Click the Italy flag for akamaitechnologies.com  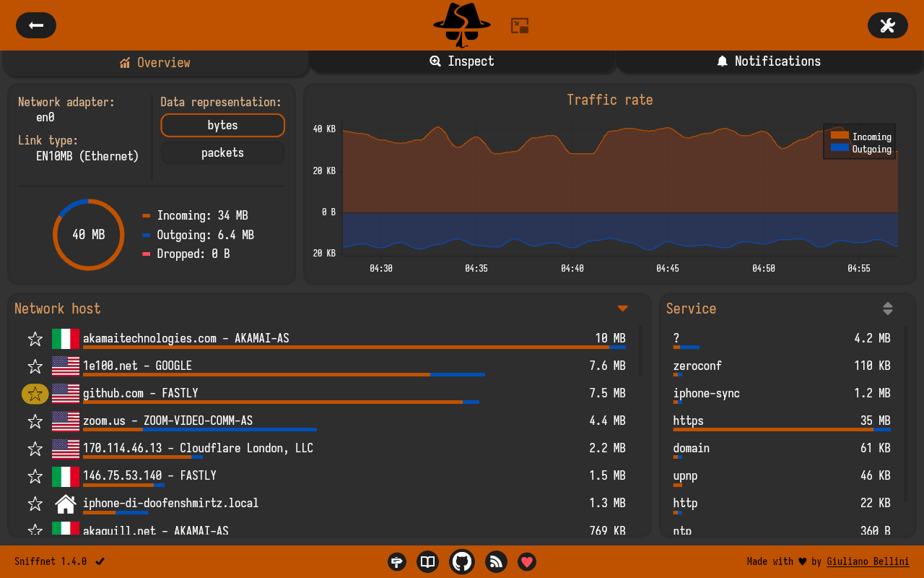(66, 339)
